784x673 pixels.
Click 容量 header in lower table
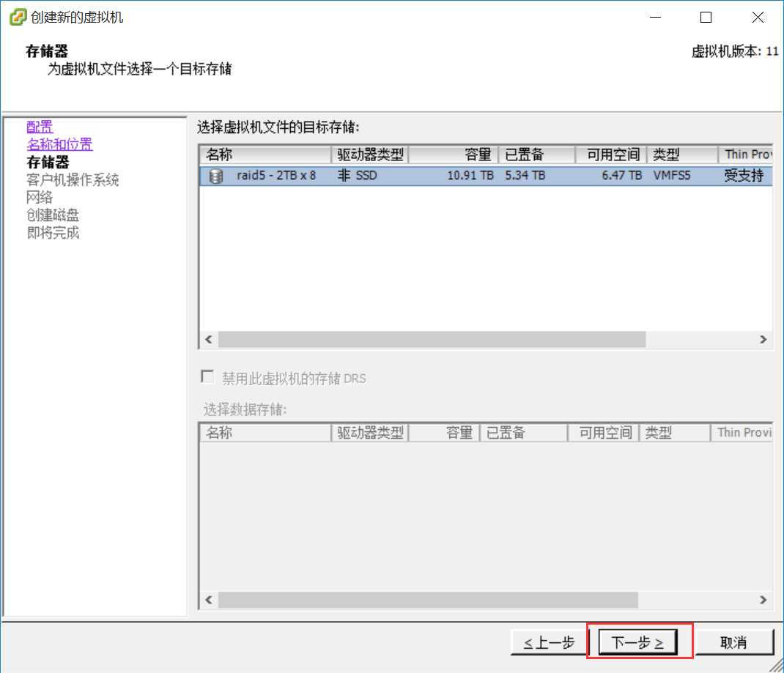coord(445,433)
